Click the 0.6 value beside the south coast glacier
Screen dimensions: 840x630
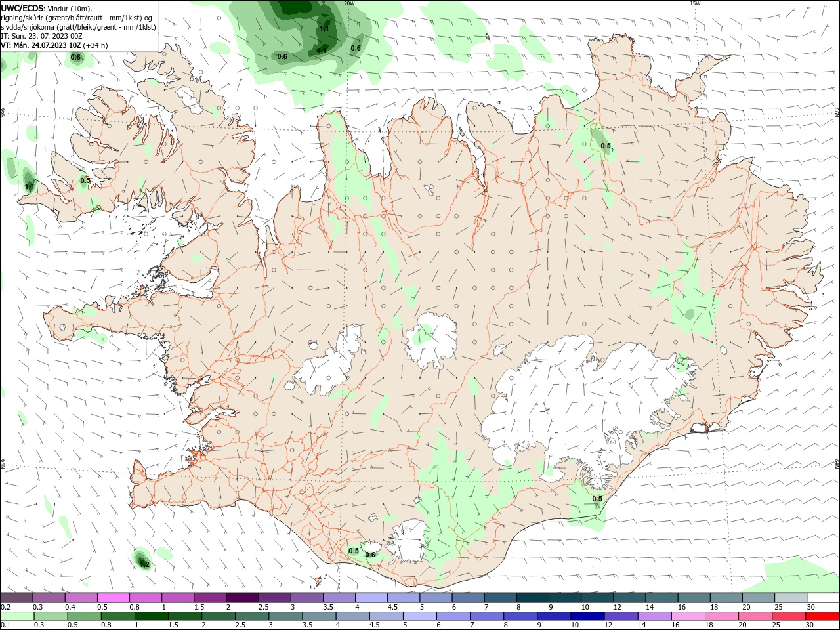tap(370, 555)
